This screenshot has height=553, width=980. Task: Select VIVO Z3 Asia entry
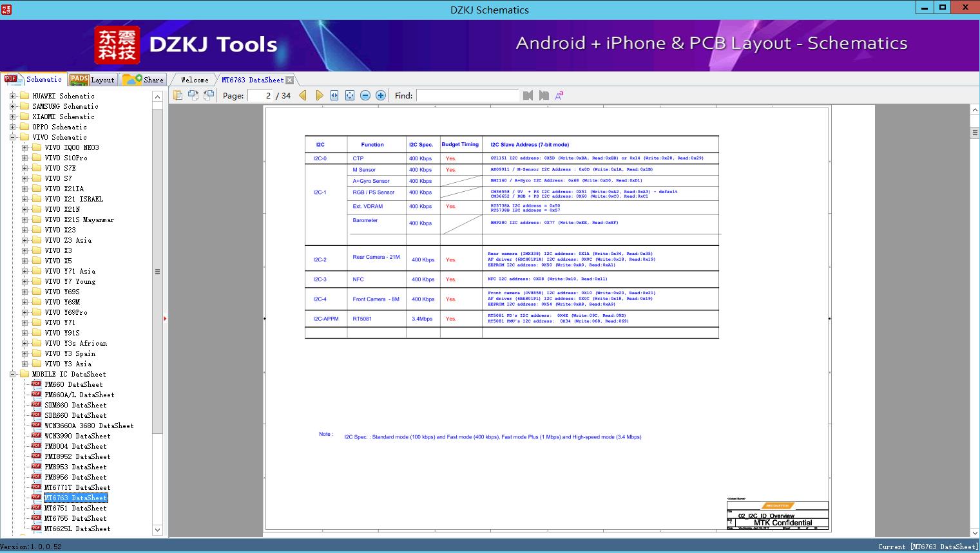click(68, 240)
